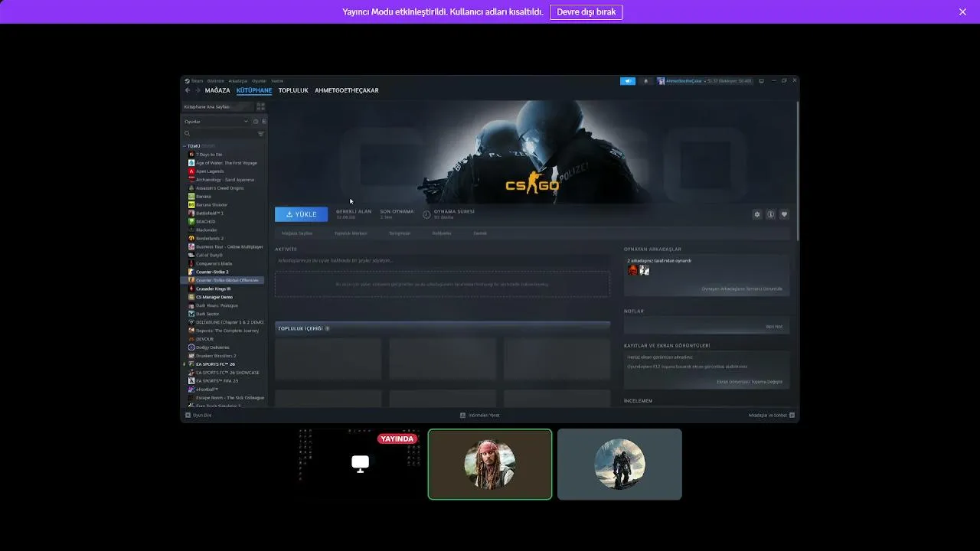Go back with the Steam back arrow
Viewport: 980px width, 551px height.
coord(188,90)
